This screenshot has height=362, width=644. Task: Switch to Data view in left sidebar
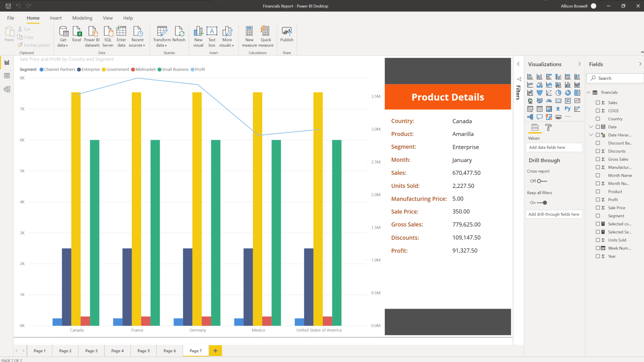[x=7, y=76]
